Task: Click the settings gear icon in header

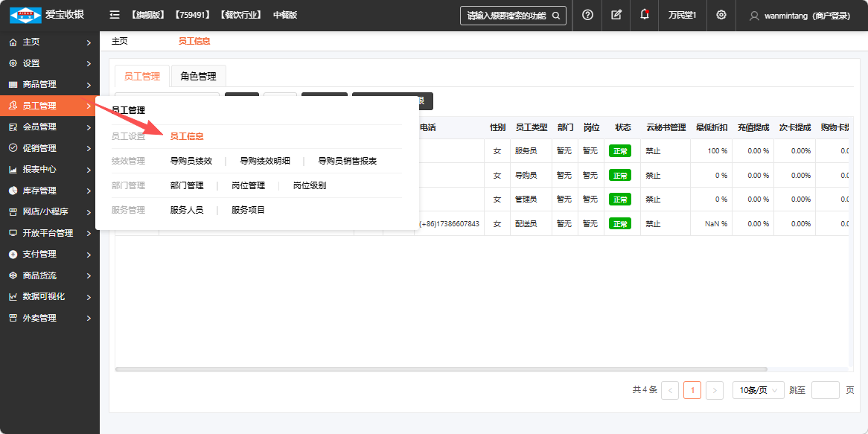Action: (721, 15)
